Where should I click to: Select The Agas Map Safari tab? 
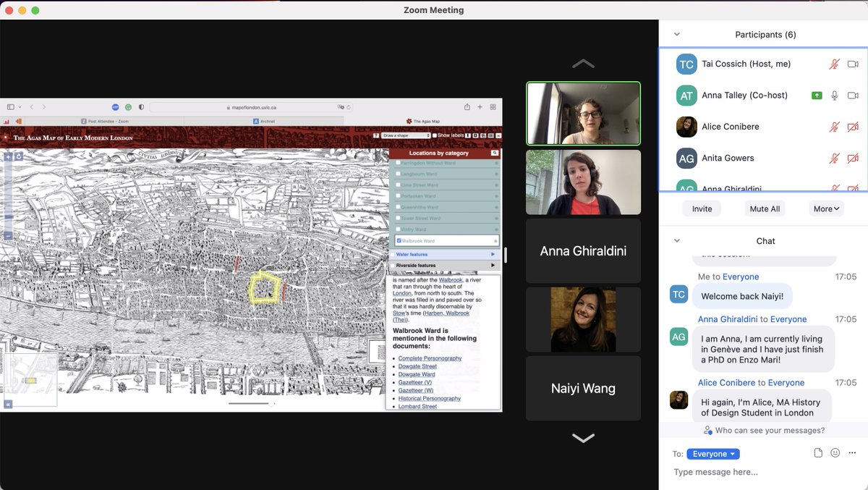(x=423, y=122)
